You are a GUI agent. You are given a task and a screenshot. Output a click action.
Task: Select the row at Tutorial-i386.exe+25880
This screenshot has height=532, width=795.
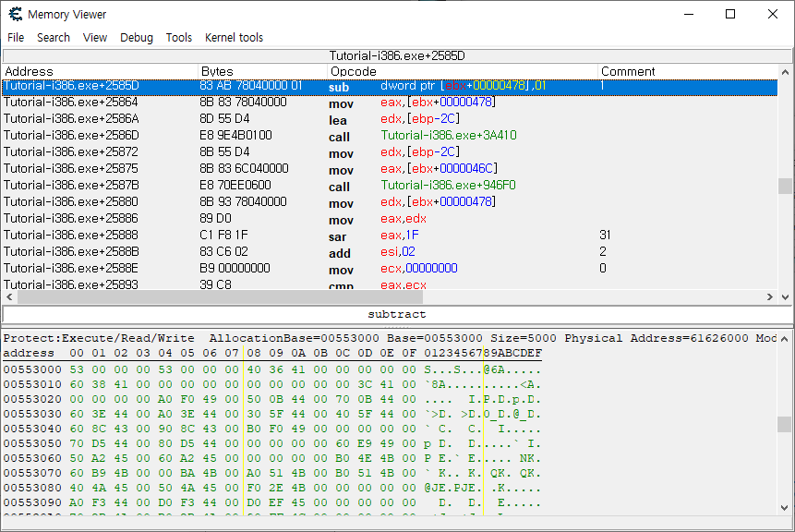pos(390,202)
